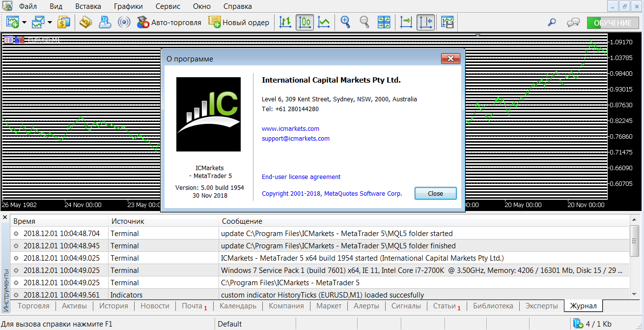This screenshot has width=644, height=330.
Task: Click the zoom in magnifier icon
Action: point(346,22)
